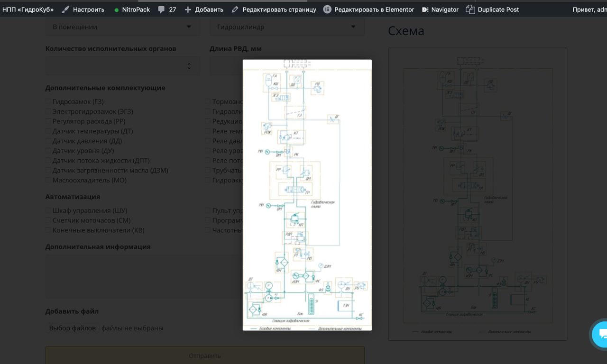The width and height of the screenshot is (607, 364).
Task: Click the Дополнительные комплектующие heading
Action: point(105,88)
